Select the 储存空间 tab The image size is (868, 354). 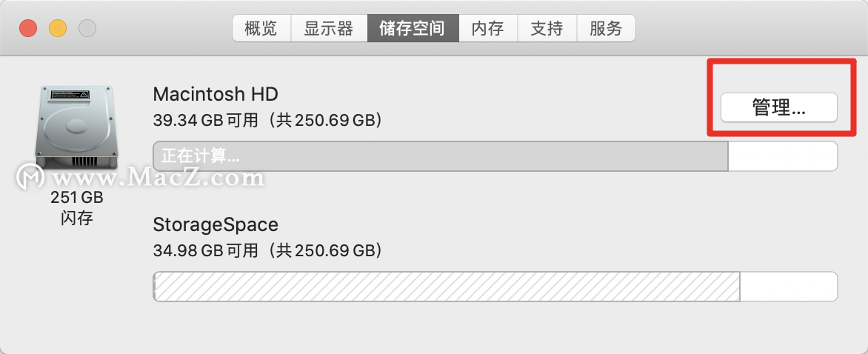[413, 28]
